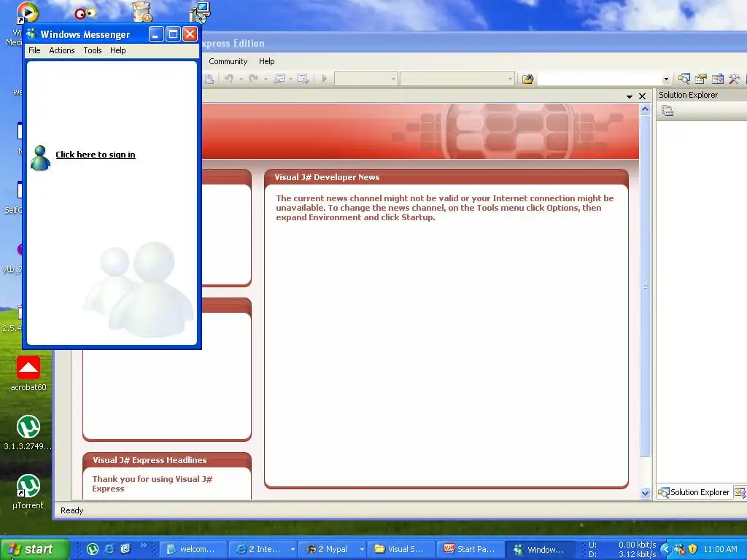This screenshot has width=747, height=560.
Task: Click the Start Page scrollbar up arrow
Action: [x=645, y=109]
